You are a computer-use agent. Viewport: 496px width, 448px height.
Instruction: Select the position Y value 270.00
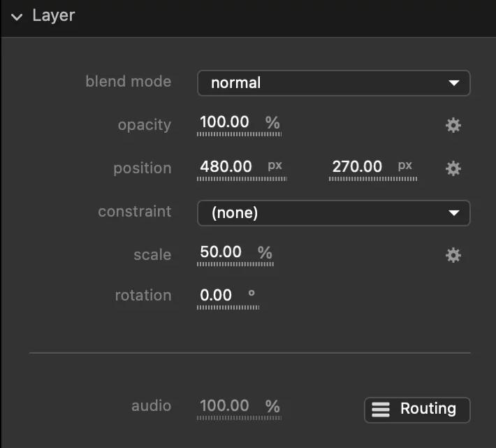coord(357,166)
